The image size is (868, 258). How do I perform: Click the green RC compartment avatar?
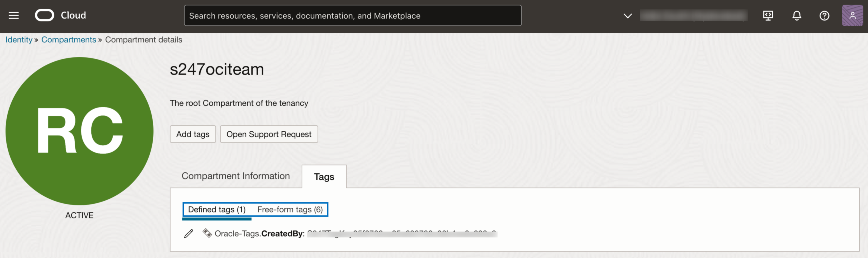pyautogui.click(x=80, y=131)
